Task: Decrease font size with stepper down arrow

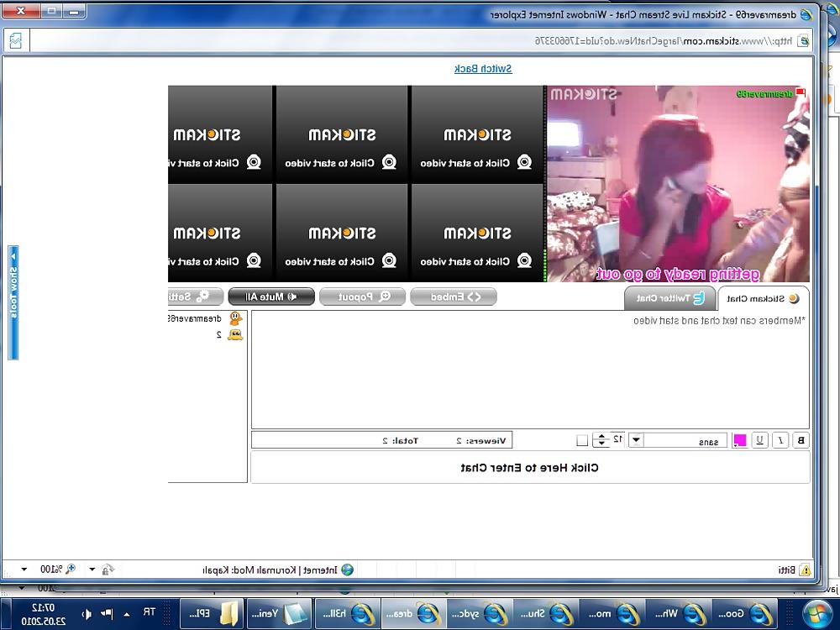Action: click(x=601, y=444)
